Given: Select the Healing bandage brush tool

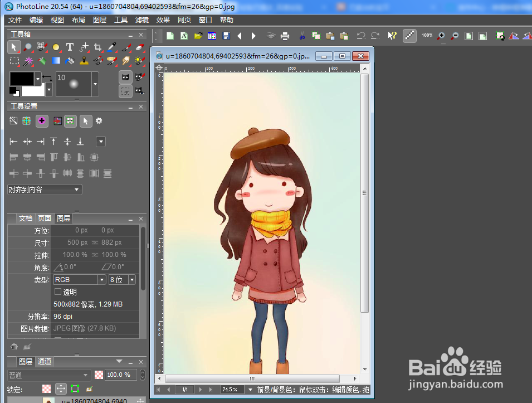Looking at the screenshot, I should coord(111,61).
